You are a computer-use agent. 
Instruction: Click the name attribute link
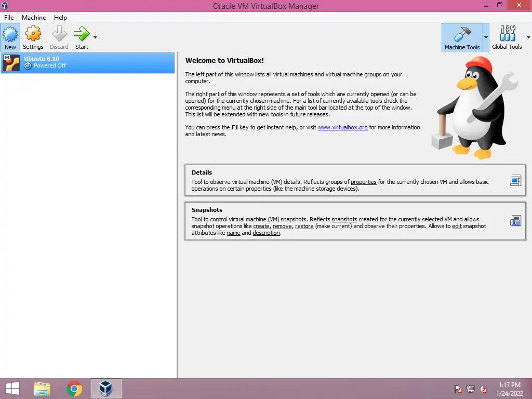(x=233, y=233)
